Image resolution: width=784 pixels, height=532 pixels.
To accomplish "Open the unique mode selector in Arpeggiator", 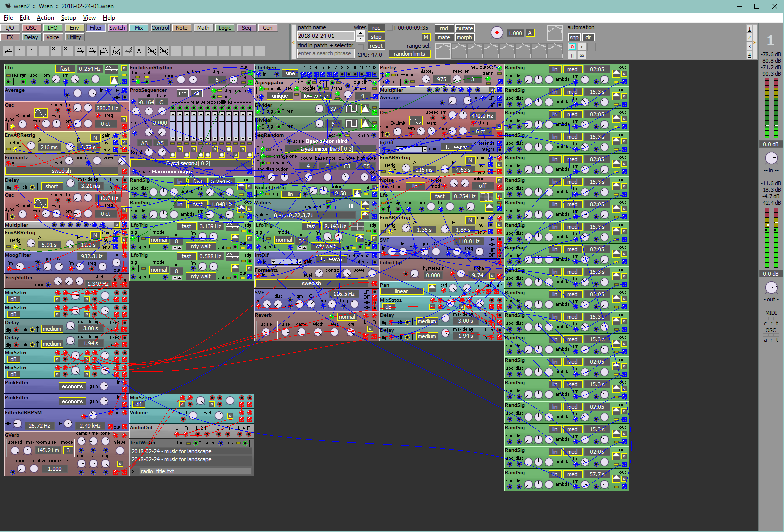I will 280,96.
